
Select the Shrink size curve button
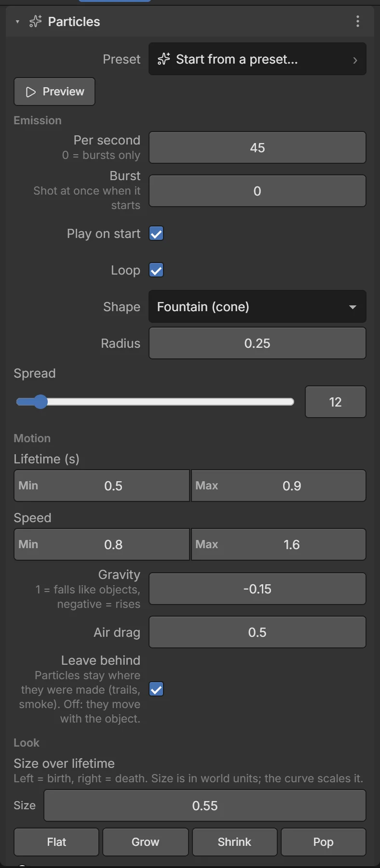click(234, 842)
